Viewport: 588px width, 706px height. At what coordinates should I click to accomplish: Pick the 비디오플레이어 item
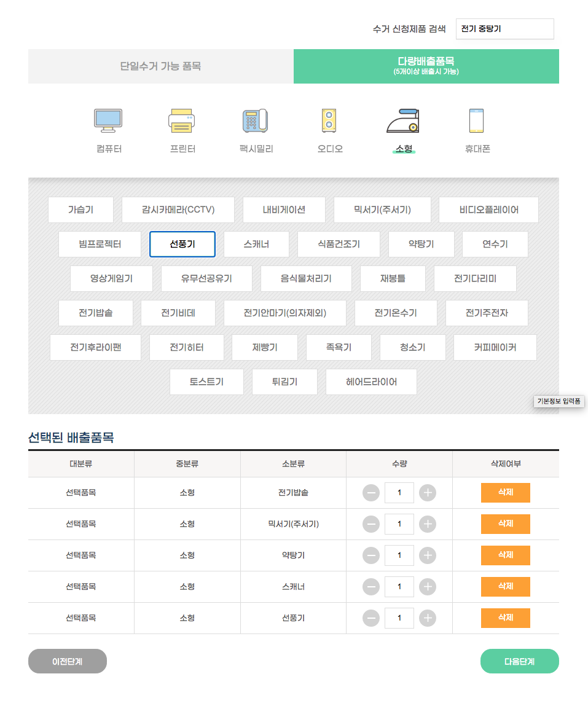click(x=489, y=210)
